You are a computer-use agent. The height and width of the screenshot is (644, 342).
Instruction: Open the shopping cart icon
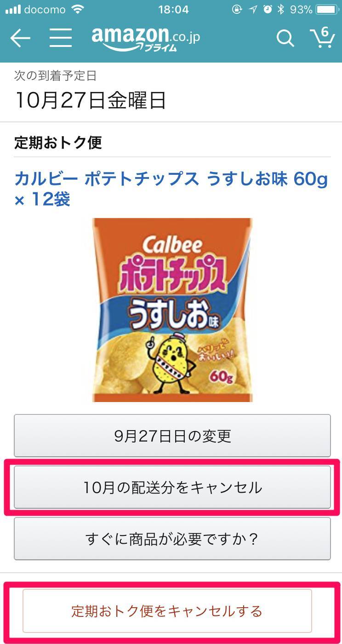tap(322, 38)
